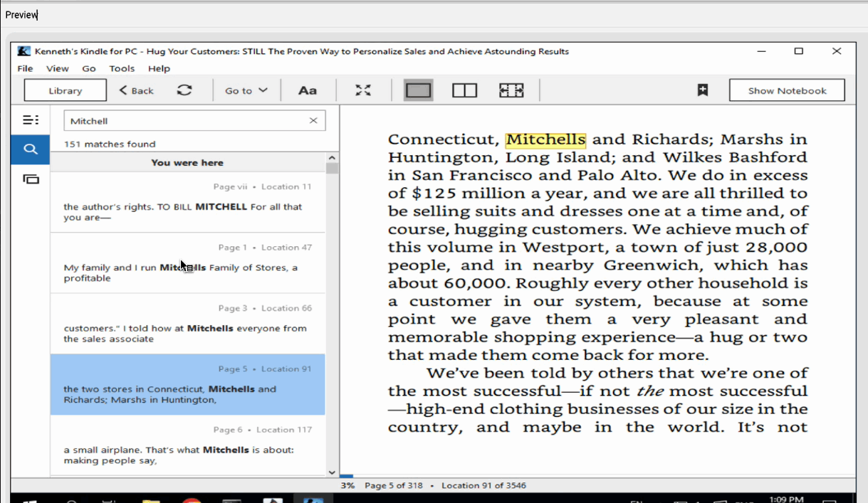Open the Page 1 Location 47 result

tap(187, 263)
